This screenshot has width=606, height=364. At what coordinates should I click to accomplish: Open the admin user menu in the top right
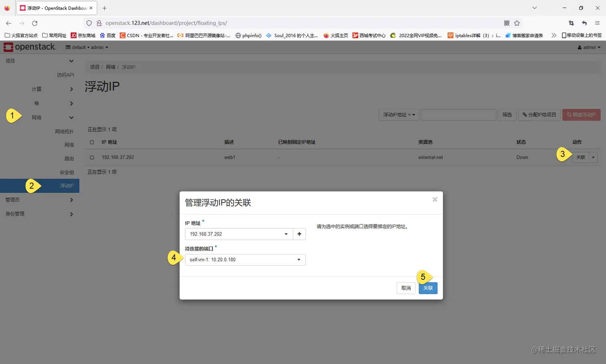click(589, 47)
